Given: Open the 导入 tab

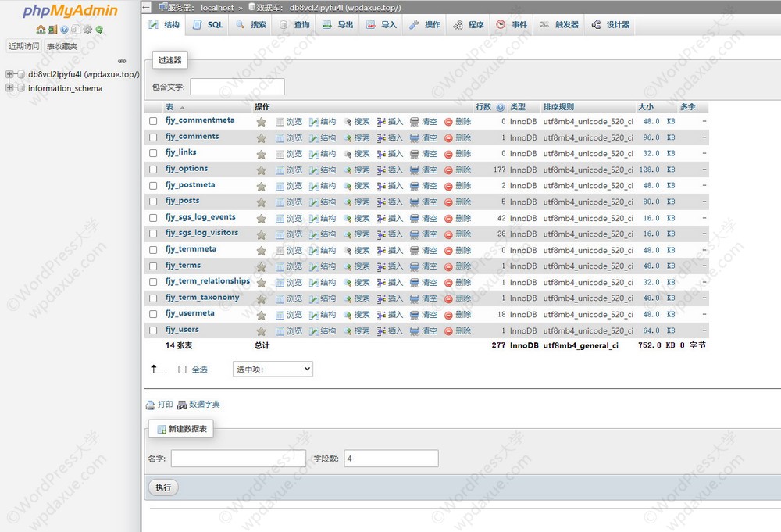Looking at the screenshot, I should click(x=381, y=24).
